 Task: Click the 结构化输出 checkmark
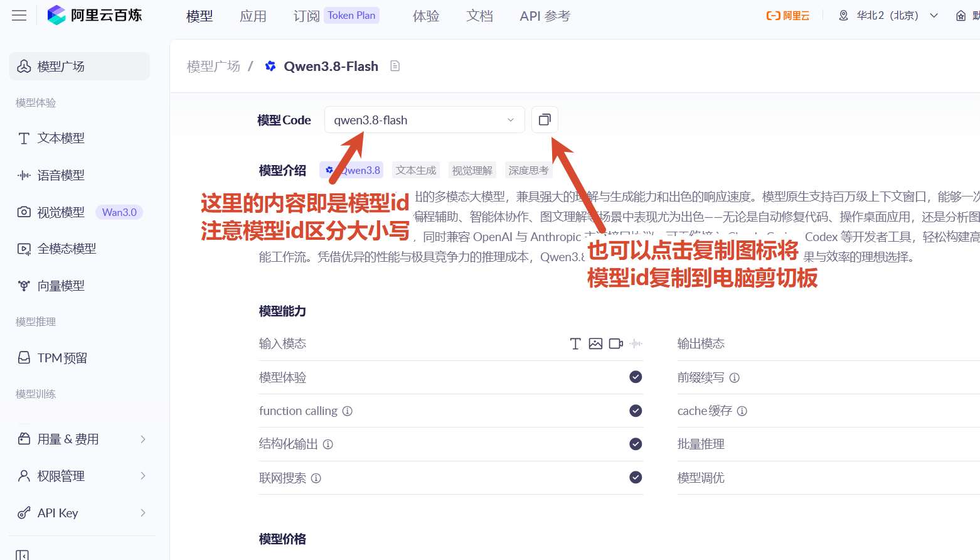click(636, 444)
